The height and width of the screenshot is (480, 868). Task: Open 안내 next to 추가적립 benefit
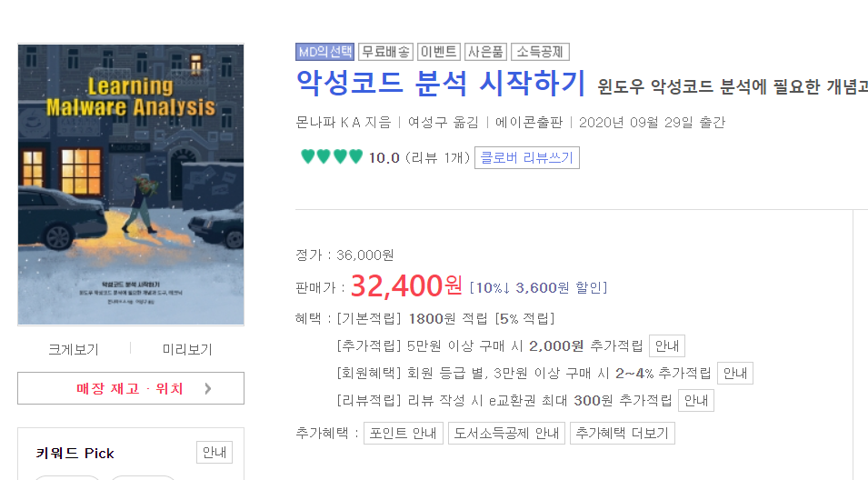point(667,346)
